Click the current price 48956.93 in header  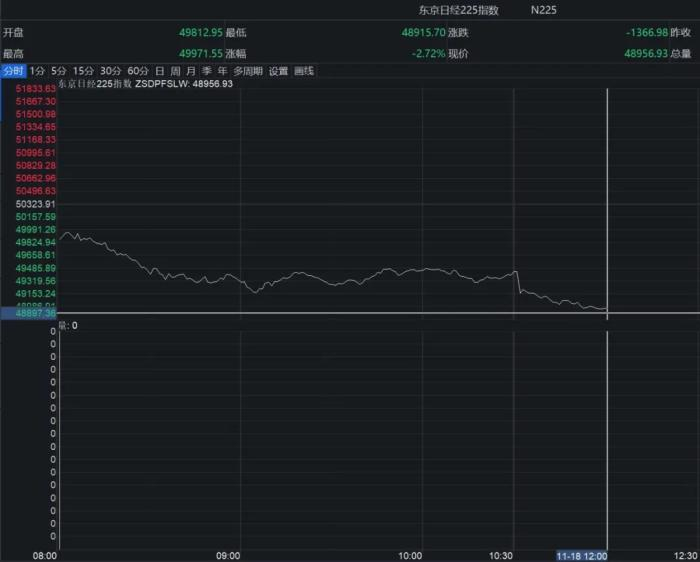tap(646, 54)
